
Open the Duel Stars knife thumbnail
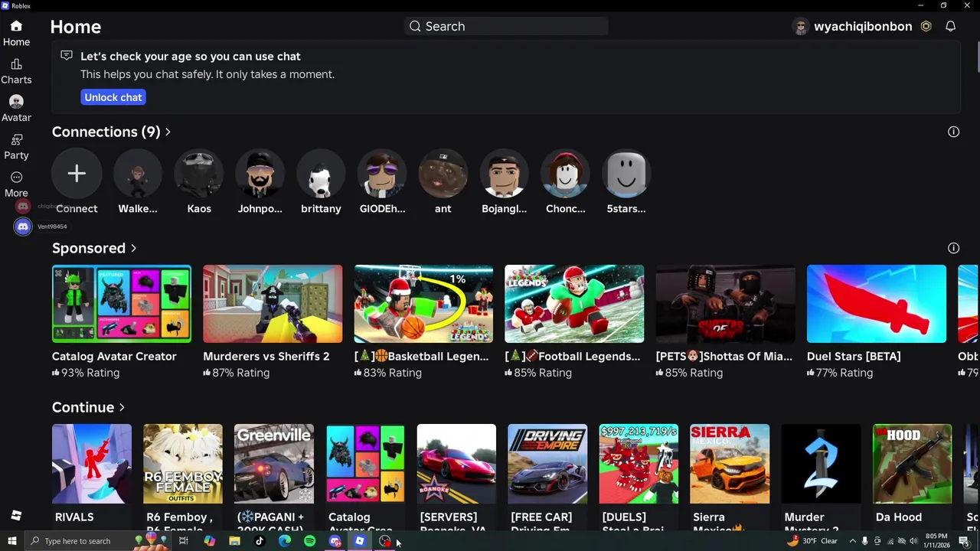(x=877, y=304)
